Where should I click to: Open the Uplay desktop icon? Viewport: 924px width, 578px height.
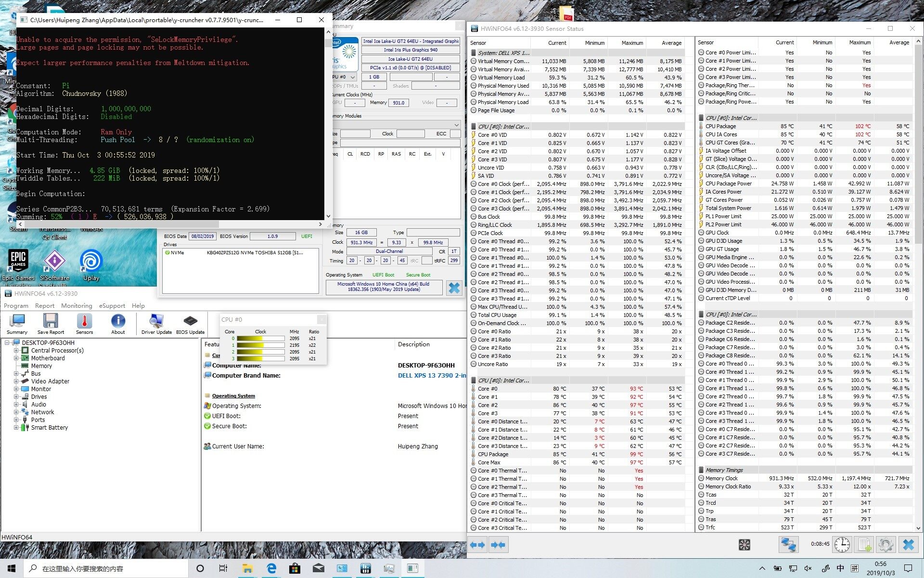tap(91, 265)
